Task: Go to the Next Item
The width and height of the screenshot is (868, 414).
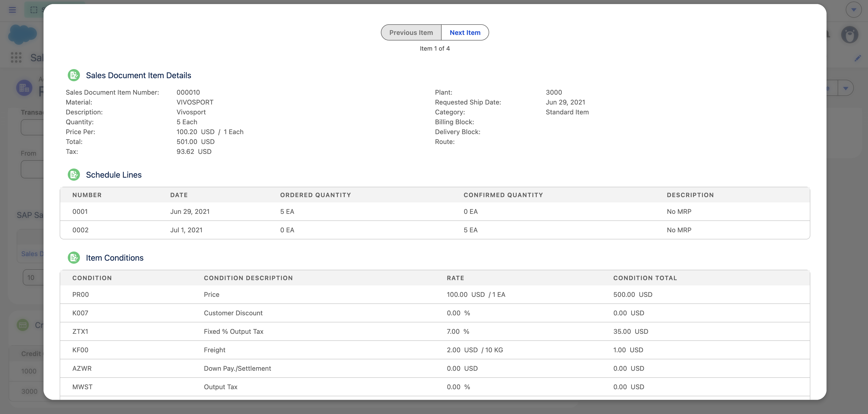Action: [465, 32]
